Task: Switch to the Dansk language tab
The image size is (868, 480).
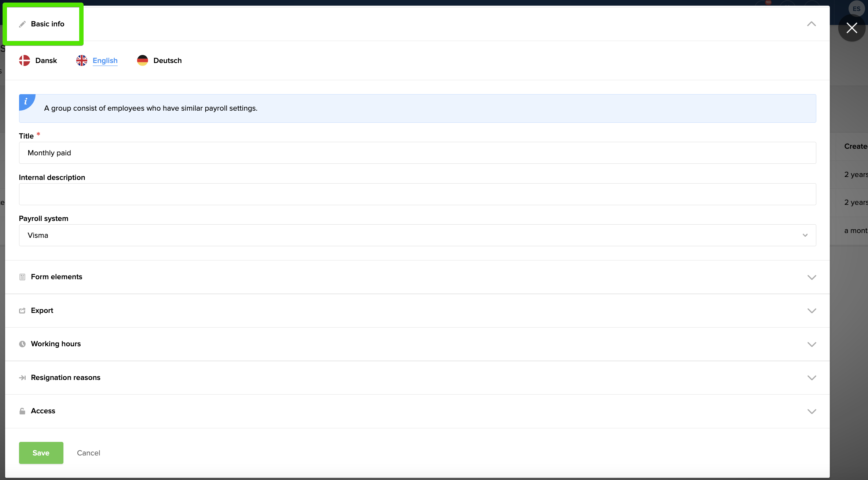Action: point(46,60)
